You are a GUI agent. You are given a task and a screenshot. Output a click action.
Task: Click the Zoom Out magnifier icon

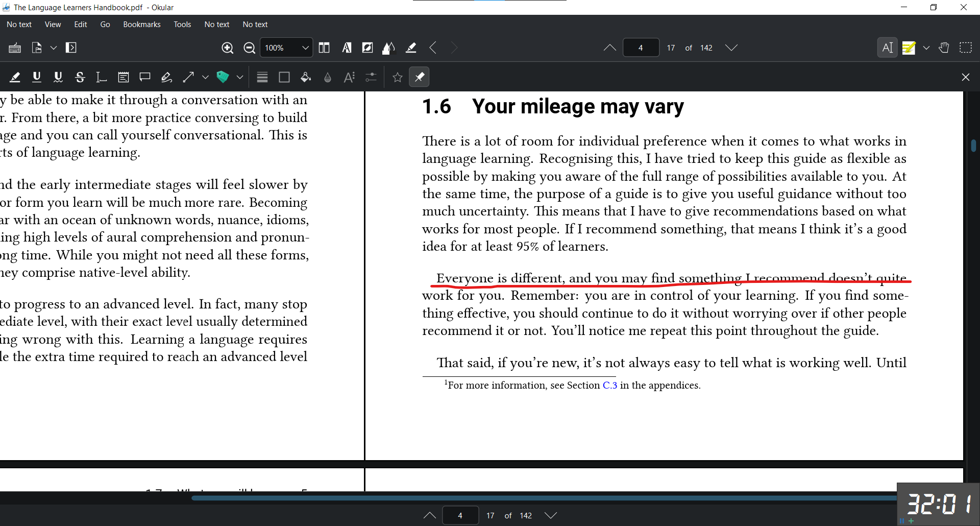coord(249,48)
